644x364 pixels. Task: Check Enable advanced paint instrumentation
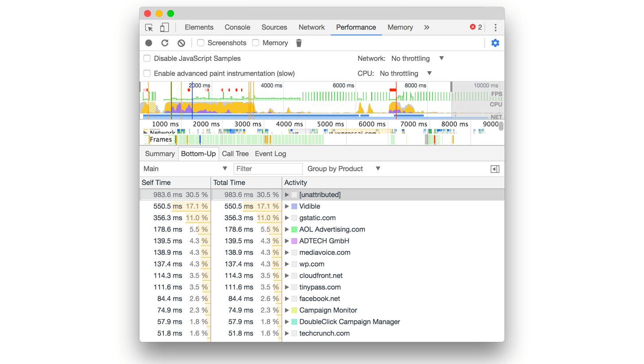[x=147, y=74]
